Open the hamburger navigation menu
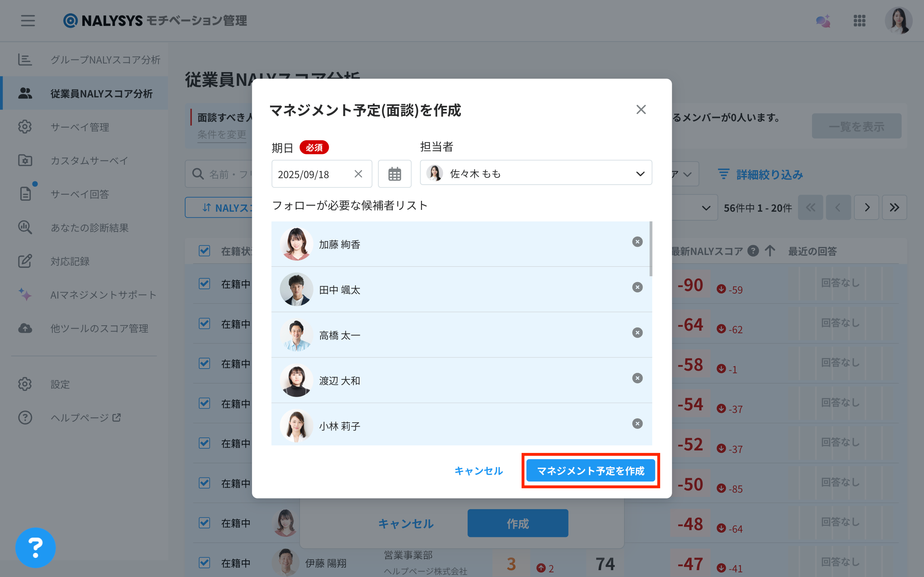Image resolution: width=924 pixels, height=577 pixels. click(28, 21)
